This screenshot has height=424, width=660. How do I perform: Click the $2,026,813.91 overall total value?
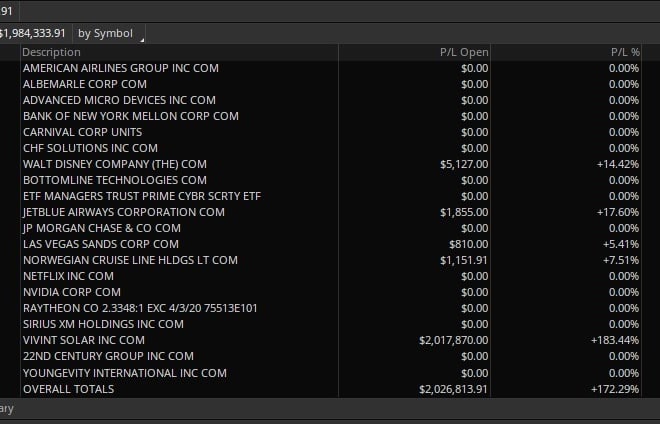click(x=454, y=389)
